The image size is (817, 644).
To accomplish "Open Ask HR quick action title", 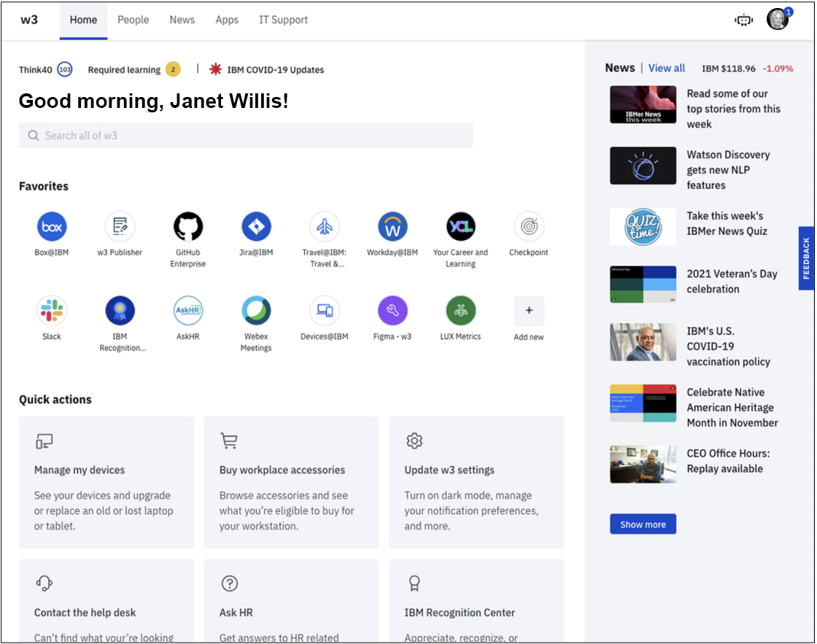I will pyautogui.click(x=236, y=613).
